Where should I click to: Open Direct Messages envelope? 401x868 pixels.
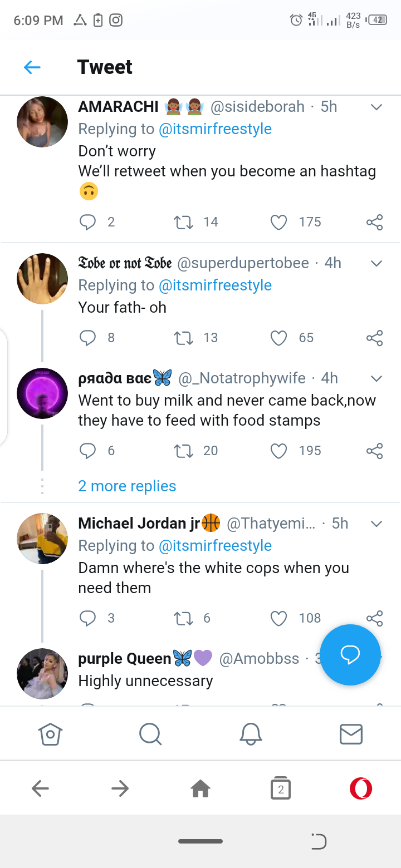(x=351, y=734)
